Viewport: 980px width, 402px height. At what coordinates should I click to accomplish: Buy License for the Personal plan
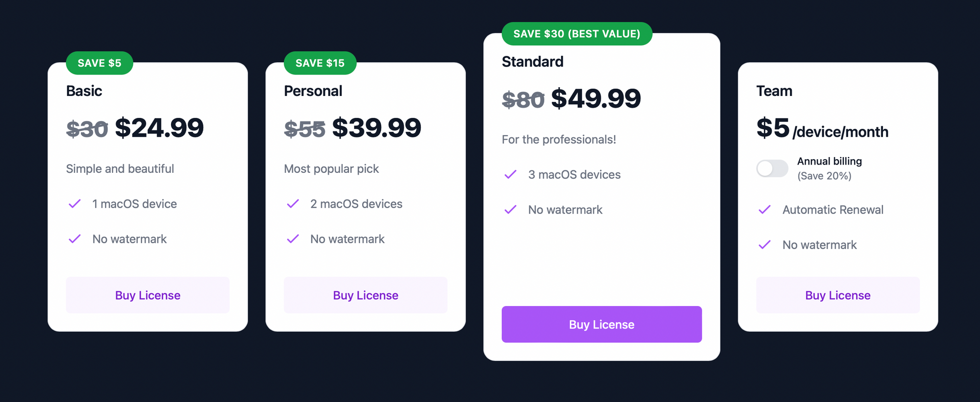tap(366, 295)
